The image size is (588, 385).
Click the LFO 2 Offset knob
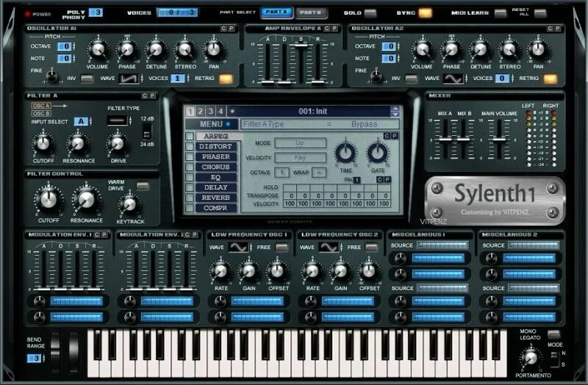pos(369,271)
